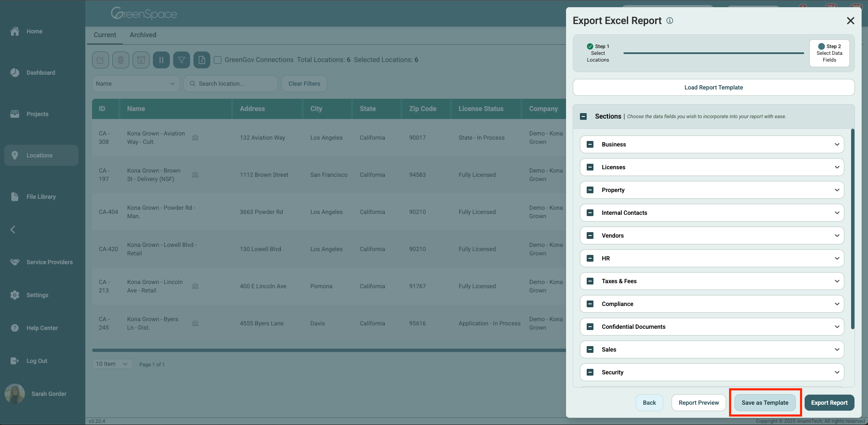Click Sarah Gorder profile avatar
The height and width of the screenshot is (425, 868).
[x=15, y=394]
